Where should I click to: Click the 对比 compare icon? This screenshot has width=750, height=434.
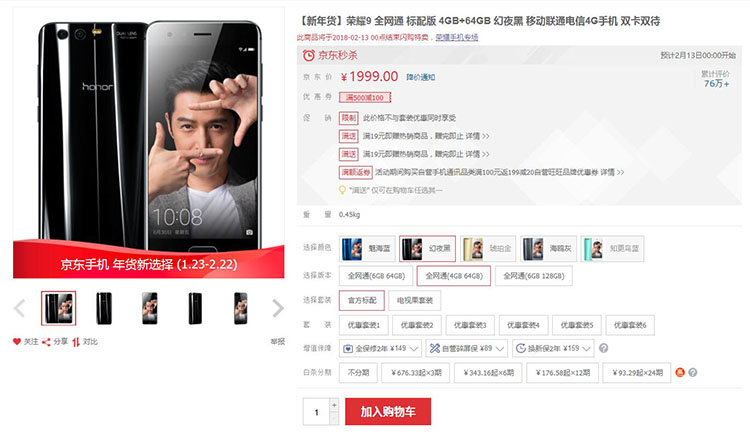tap(76, 342)
